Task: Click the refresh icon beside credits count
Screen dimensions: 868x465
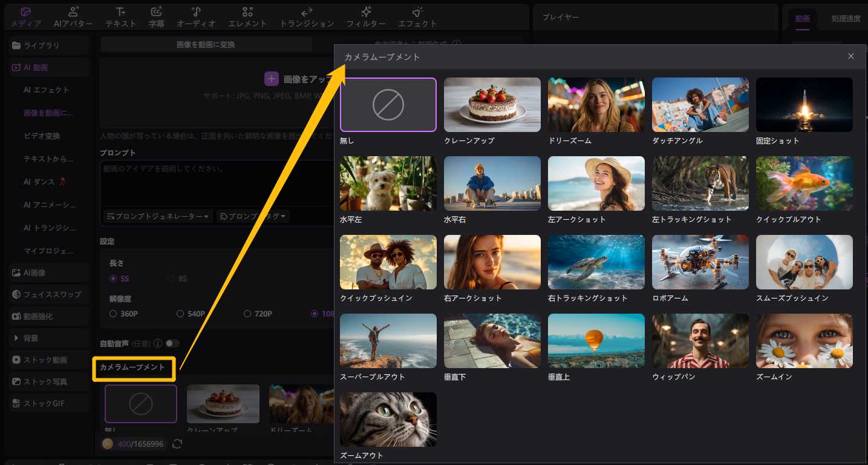Action: [x=177, y=444]
